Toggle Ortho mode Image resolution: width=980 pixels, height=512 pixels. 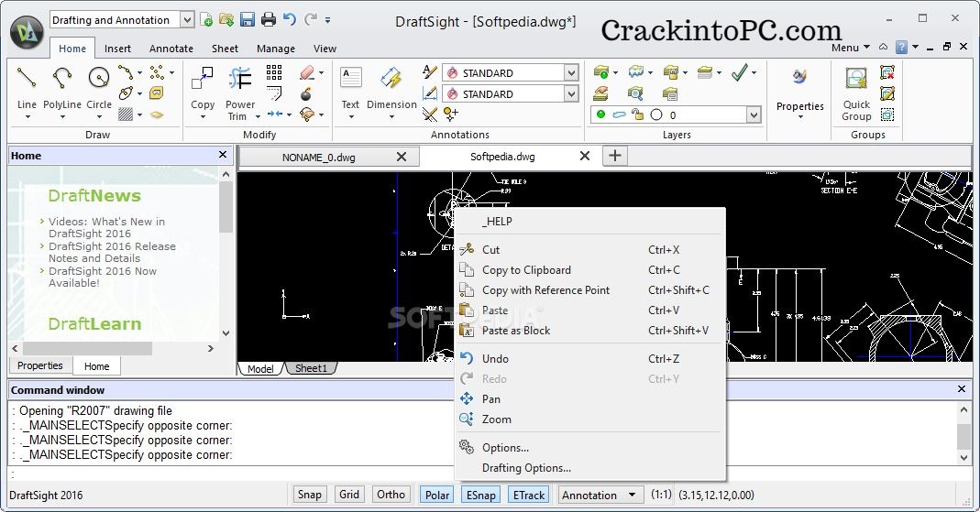[391, 495]
